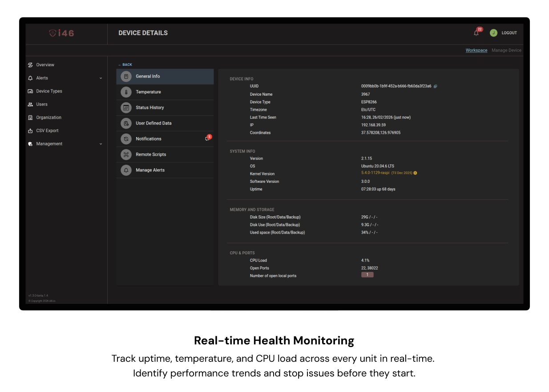Viewport: 549px width, 392px height.
Task: Click the Manage Alerts bell icon
Action: (126, 170)
